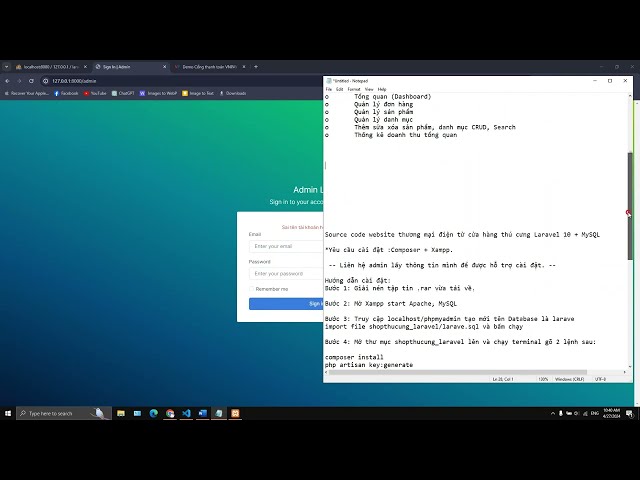The height and width of the screenshot is (480, 640).
Task: Open a new browser tab with plus button
Action: pos(256,67)
